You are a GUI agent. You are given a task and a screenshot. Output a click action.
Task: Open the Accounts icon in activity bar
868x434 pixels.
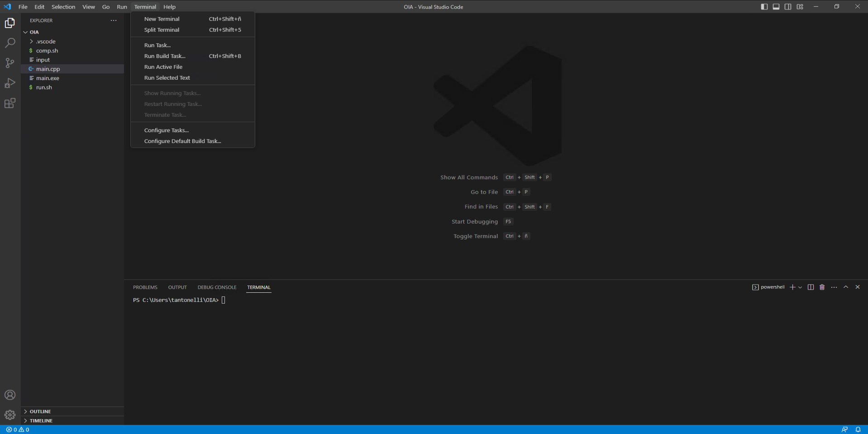10,395
